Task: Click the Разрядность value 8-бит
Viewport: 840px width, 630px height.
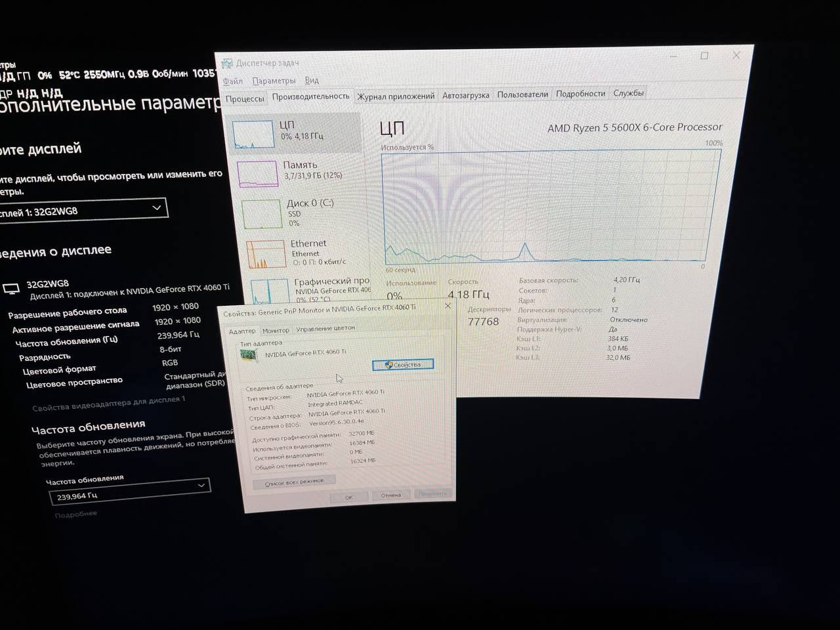Action: pos(171,349)
